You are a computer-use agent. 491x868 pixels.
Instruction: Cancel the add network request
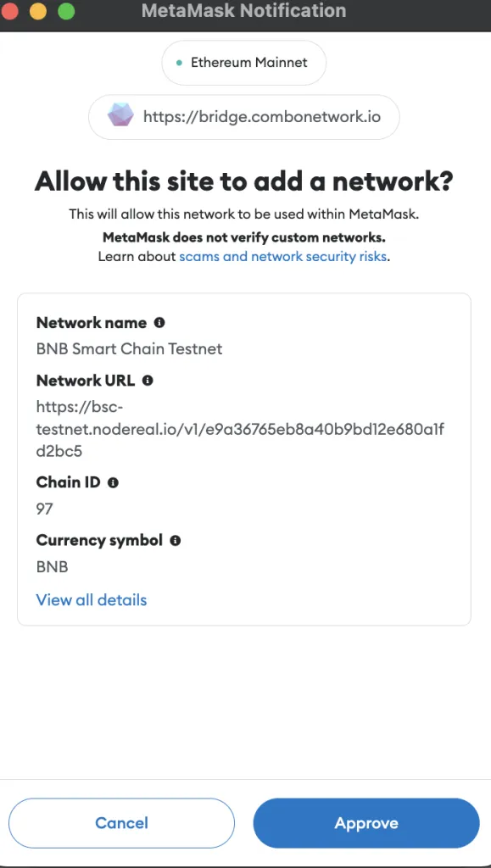[x=122, y=823]
